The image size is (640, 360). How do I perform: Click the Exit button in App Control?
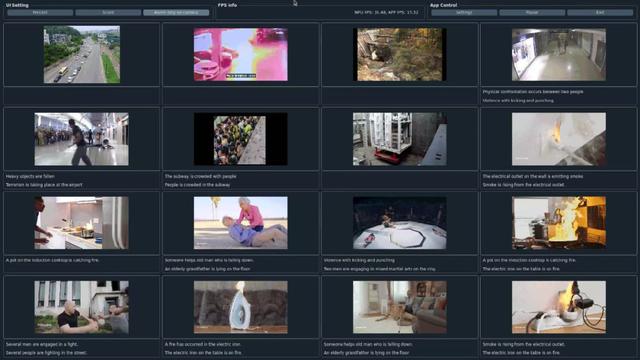(600, 13)
